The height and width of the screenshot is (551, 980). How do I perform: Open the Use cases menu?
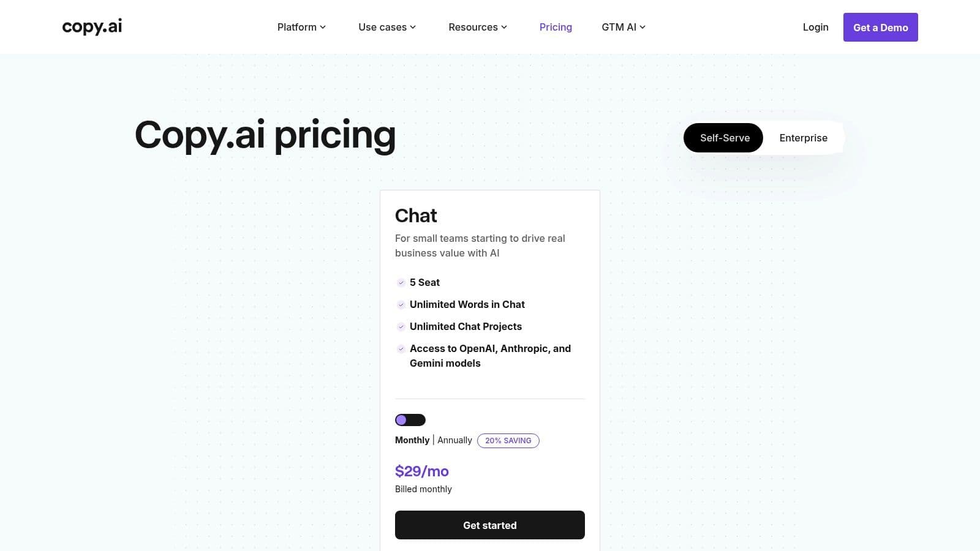pyautogui.click(x=386, y=27)
